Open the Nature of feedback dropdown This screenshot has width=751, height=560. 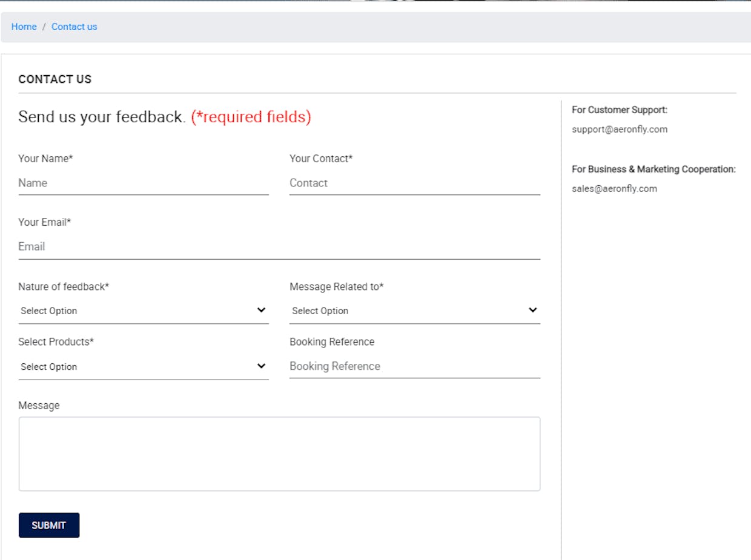[144, 311]
